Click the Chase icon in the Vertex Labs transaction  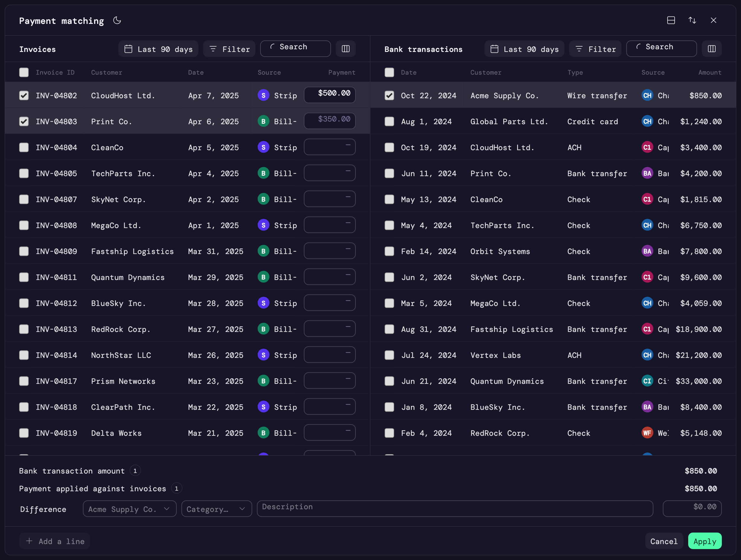tap(647, 355)
